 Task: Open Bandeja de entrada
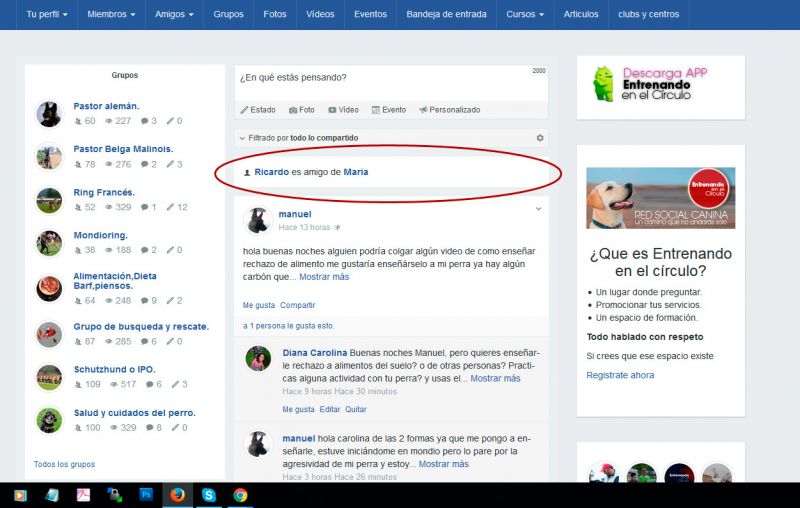(446, 14)
